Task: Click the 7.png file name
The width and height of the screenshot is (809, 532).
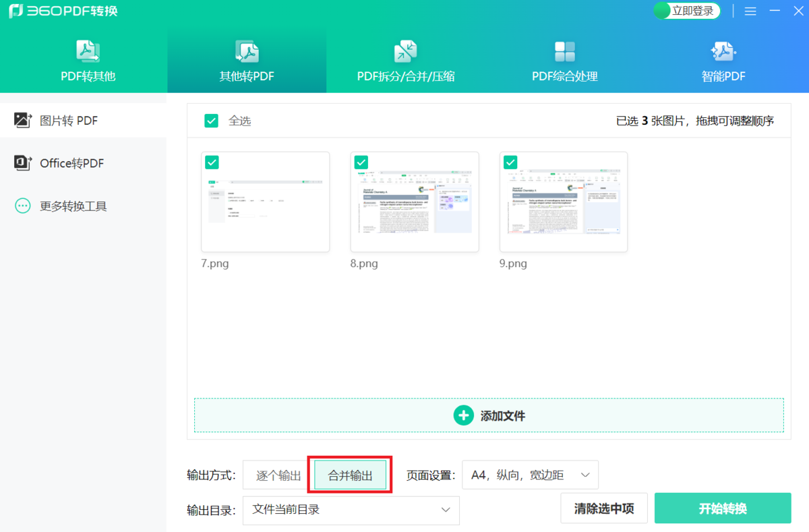Action: [215, 264]
